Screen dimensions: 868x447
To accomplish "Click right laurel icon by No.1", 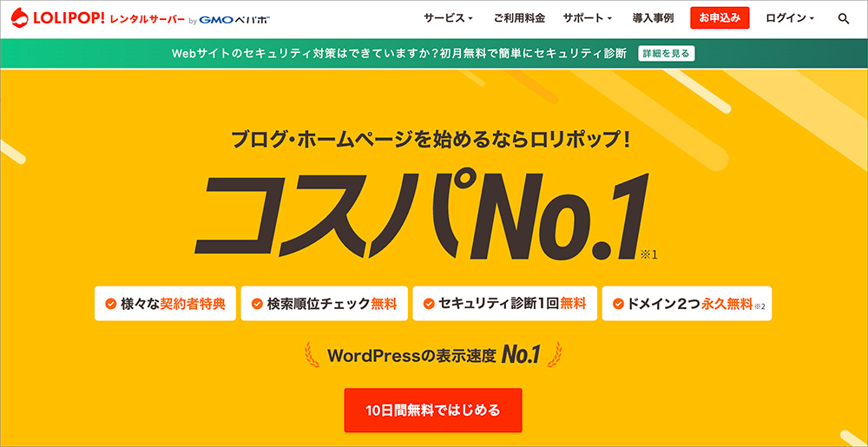I will pos(554,355).
